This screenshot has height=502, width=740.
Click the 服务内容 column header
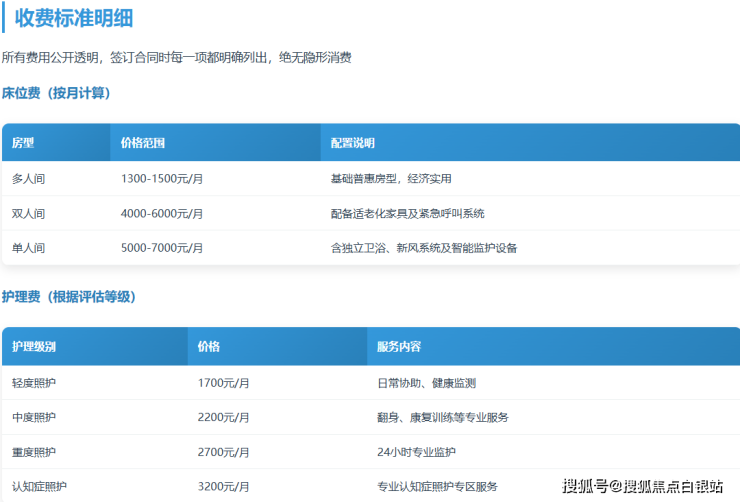tap(399, 347)
